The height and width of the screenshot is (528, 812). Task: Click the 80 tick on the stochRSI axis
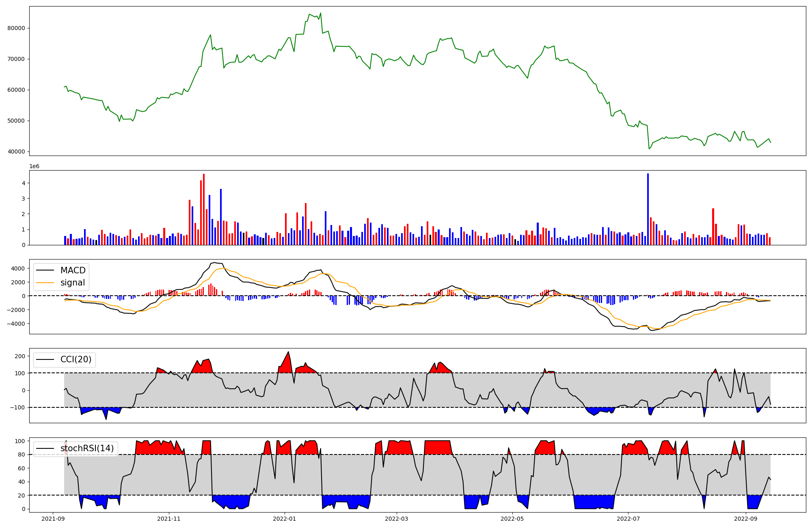click(x=22, y=455)
